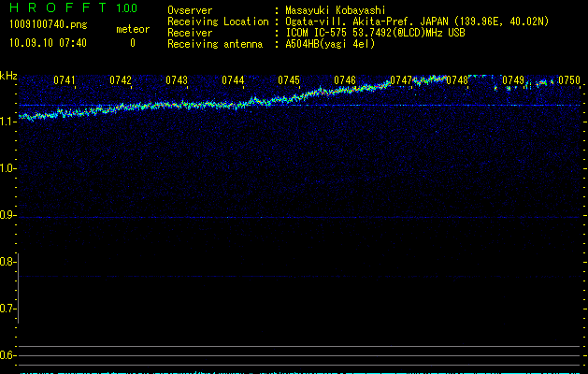Click the 0741 time marker

65,80
